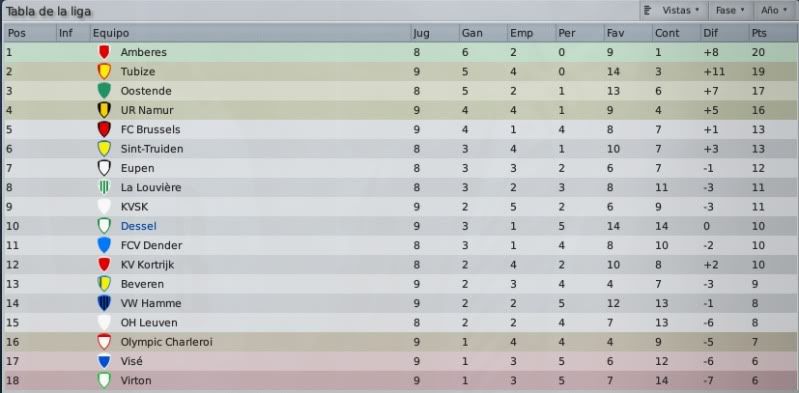The image size is (799, 393).
Task: Select the Olympic Charleroi table row
Action: coord(400,342)
